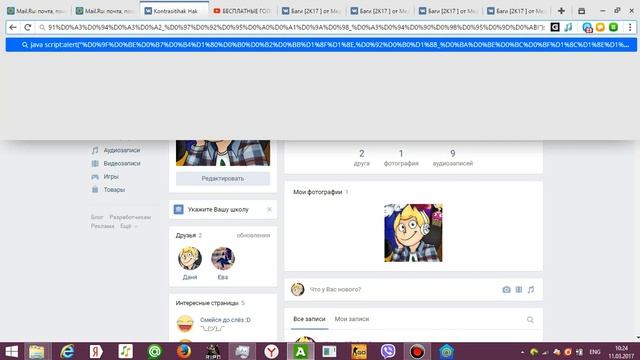The height and width of the screenshot is (360, 640).
Task: Open the red Я Yandex taskbar icon
Action: pyautogui.click(x=96, y=351)
